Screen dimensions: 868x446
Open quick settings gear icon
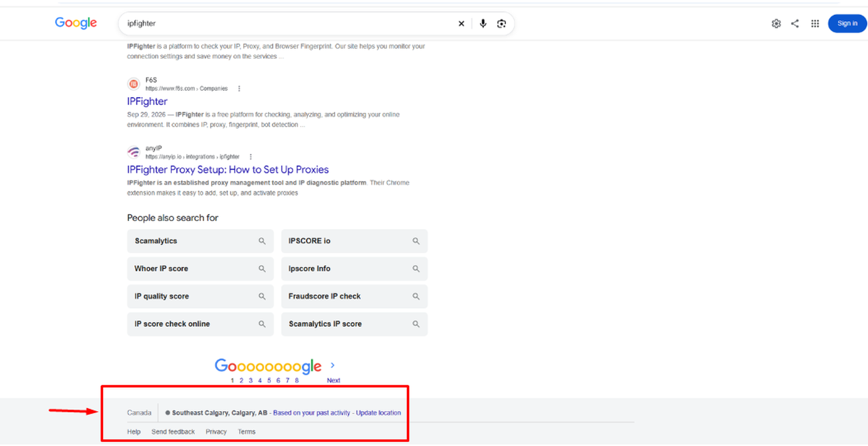pyautogui.click(x=776, y=24)
